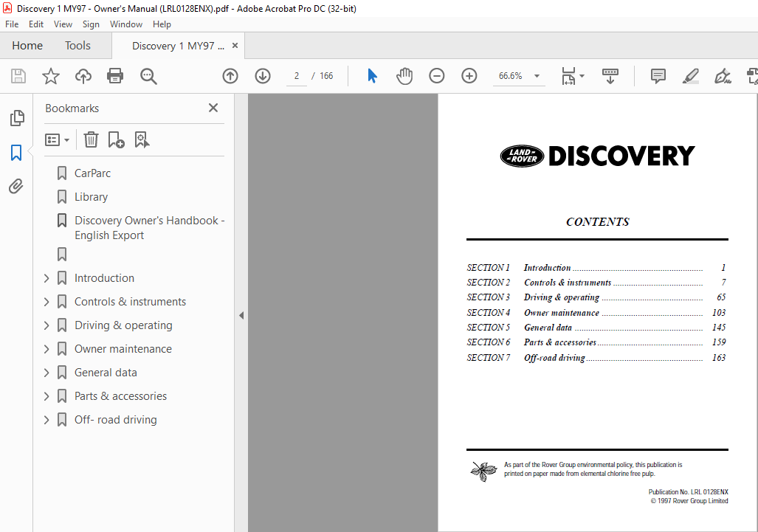The image size is (758, 532).
Task: Find current bookmark icon
Action: (142, 139)
